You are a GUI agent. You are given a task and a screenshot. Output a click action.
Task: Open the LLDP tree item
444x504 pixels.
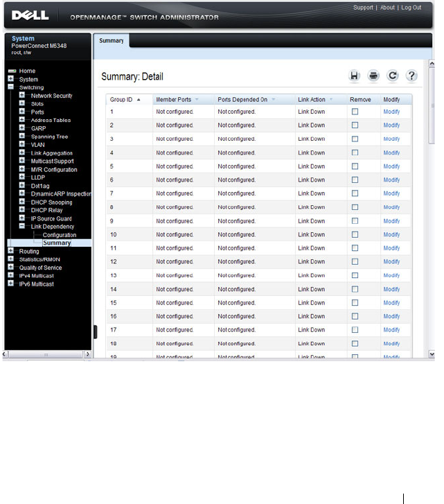38,177
